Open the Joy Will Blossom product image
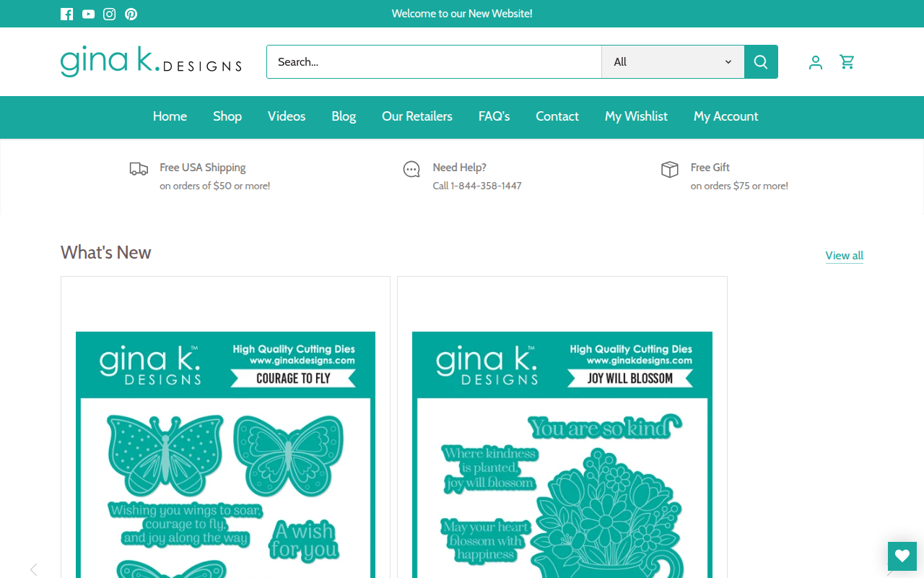924x578 pixels. tap(562, 455)
